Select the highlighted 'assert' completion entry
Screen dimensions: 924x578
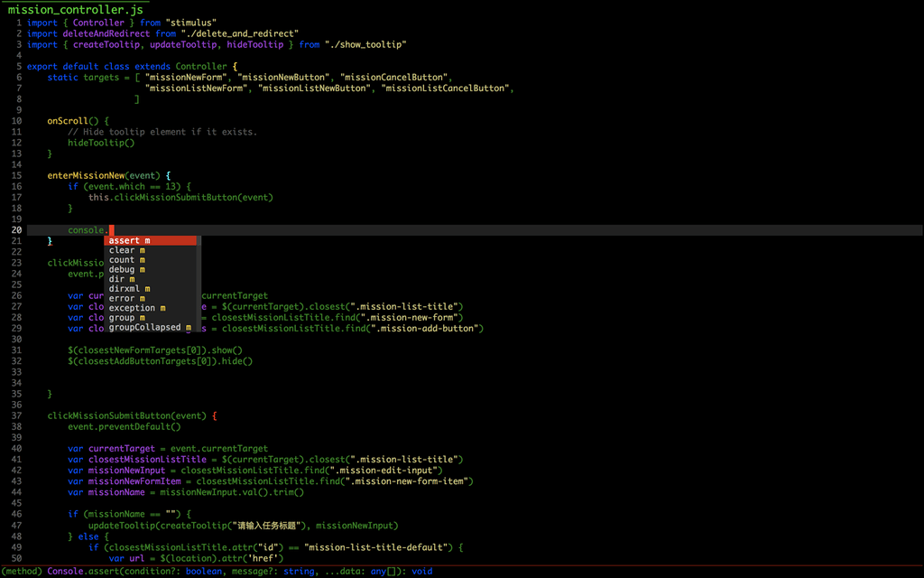point(126,240)
